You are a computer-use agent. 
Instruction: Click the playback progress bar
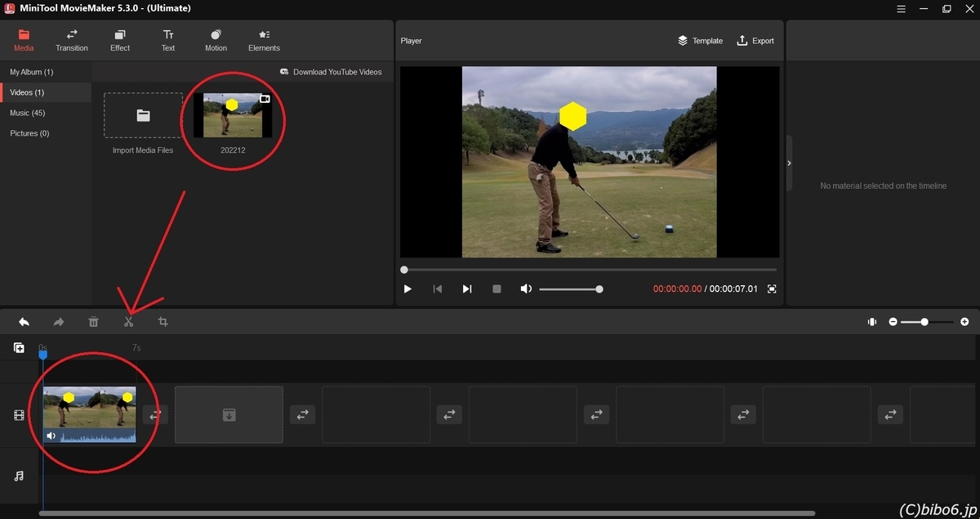[590, 270]
